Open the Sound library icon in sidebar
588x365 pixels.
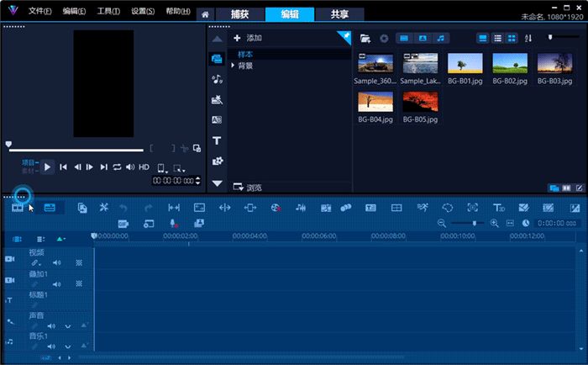click(x=217, y=79)
